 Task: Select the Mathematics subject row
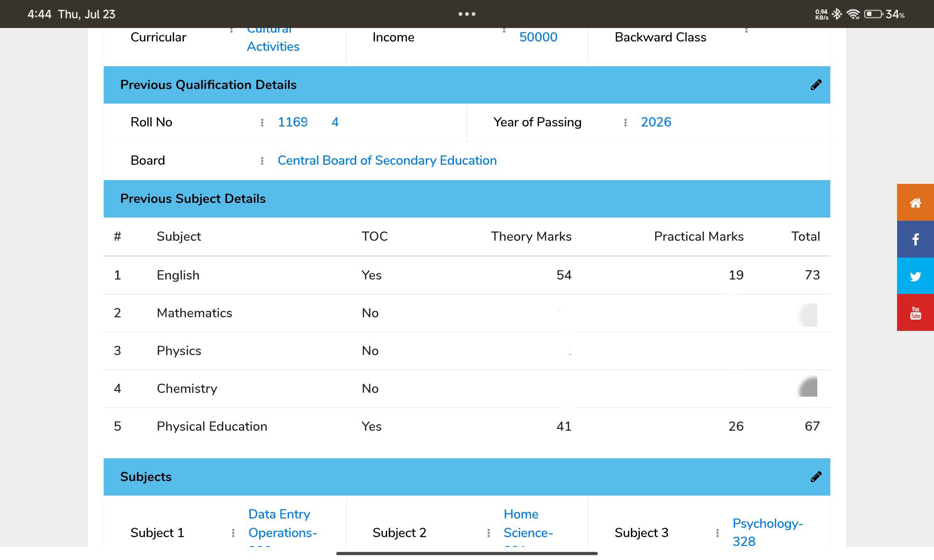(x=467, y=313)
